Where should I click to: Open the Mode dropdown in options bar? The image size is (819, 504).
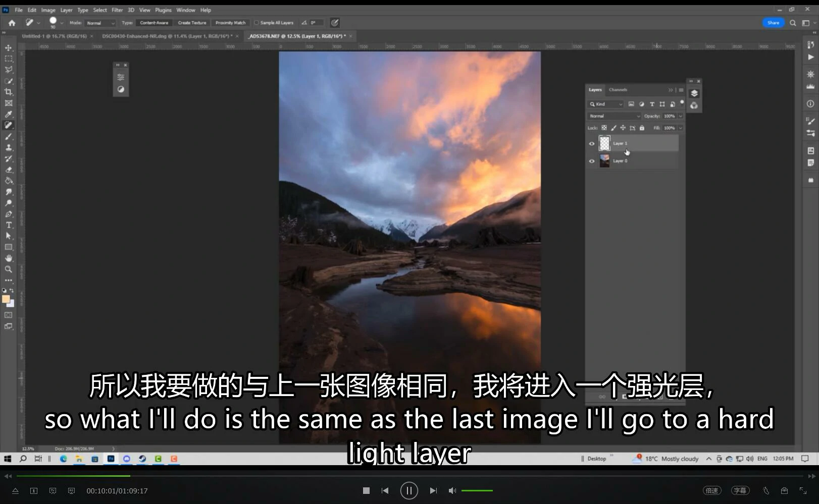click(100, 23)
